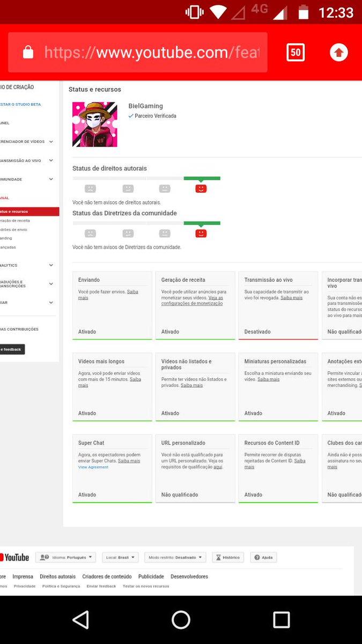Click Saiba mais in Recursos do Content ID card

point(275,464)
